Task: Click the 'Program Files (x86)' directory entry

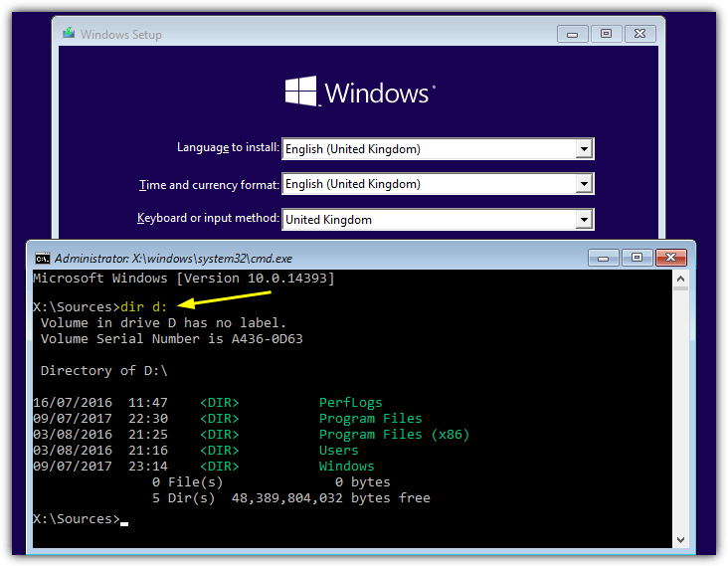Action: click(x=394, y=434)
